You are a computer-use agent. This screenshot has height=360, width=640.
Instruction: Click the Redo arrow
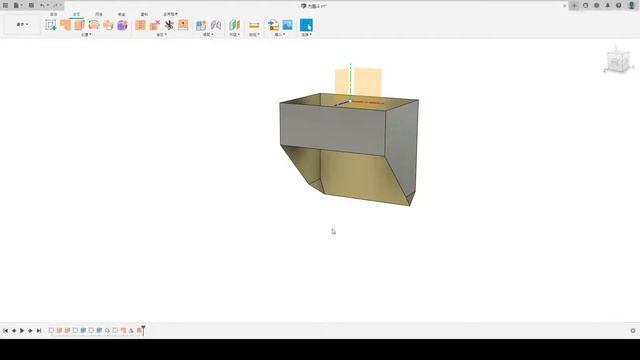click(57, 5)
